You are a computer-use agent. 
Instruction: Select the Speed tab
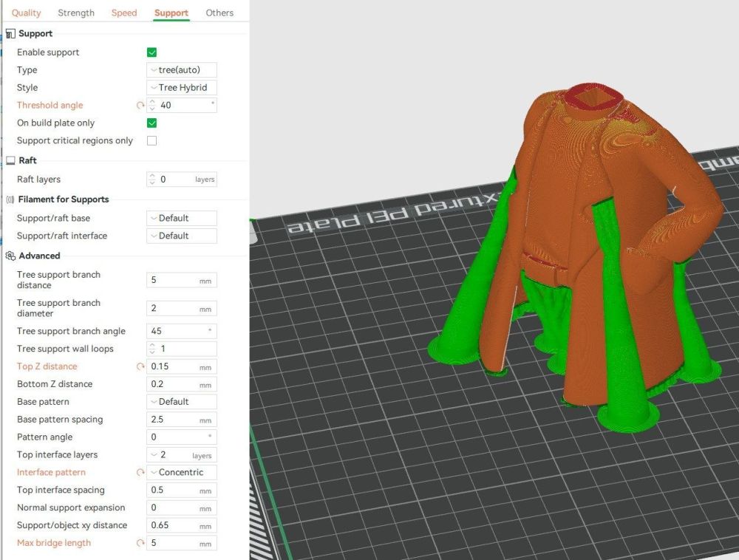pyautogui.click(x=124, y=13)
